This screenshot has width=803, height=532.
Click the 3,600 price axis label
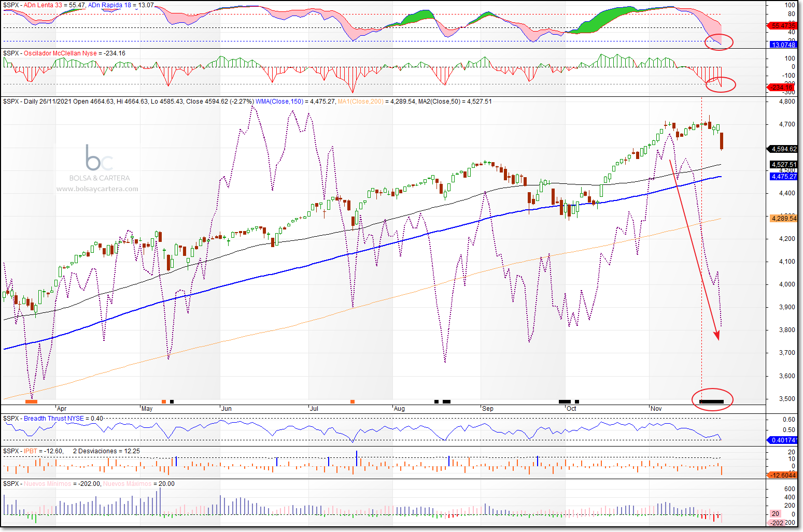[787, 376]
